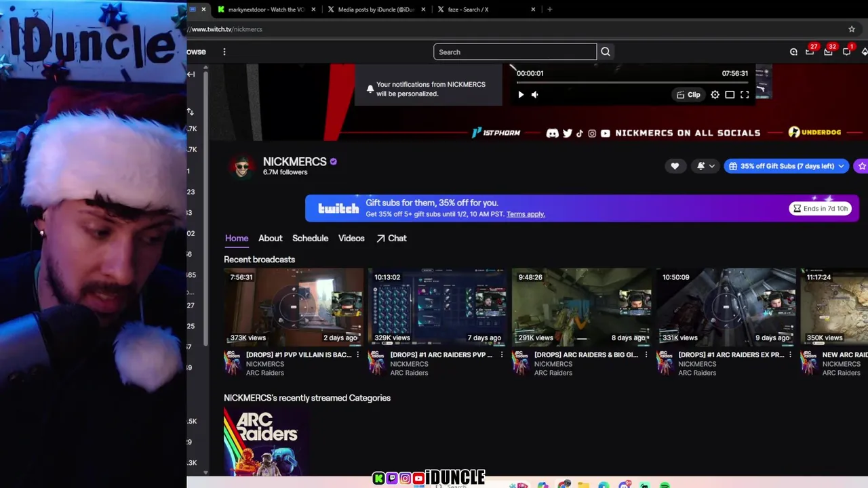Open options for '#1 ARC RAIDERS PVP' video
The height and width of the screenshot is (488, 868).
pyautogui.click(x=502, y=354)
